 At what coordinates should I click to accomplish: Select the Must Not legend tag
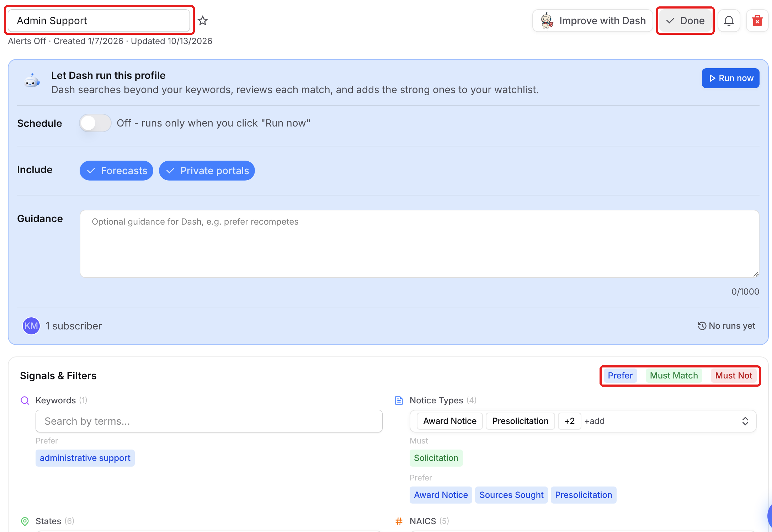coord(734,376)
